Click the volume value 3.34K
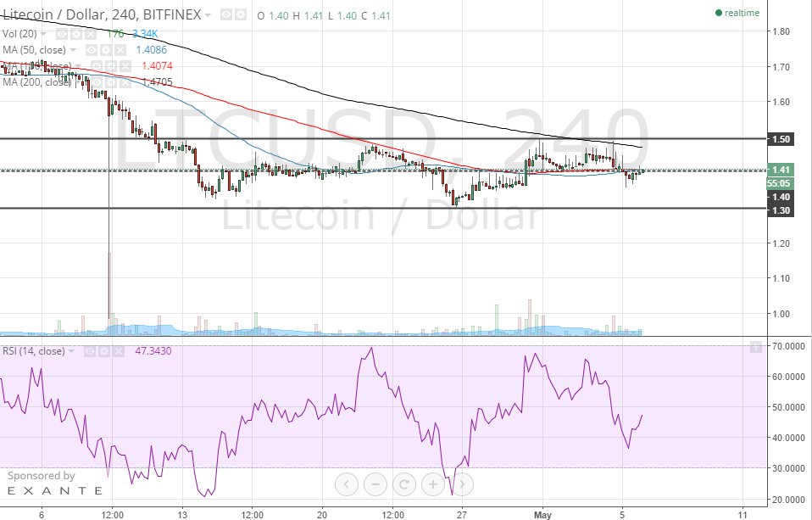The image size is (812, 520). point(144,34)
